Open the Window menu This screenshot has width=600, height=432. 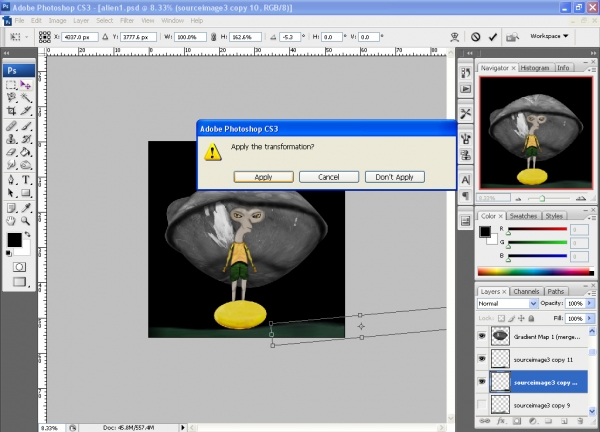pos(172,21)
